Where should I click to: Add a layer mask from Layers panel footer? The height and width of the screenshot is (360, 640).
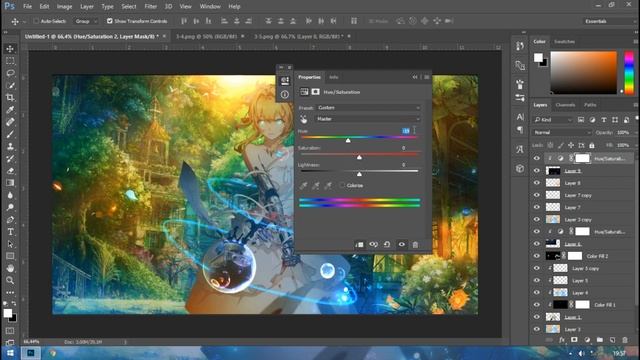pyautogui.click(x=574, y=340)
